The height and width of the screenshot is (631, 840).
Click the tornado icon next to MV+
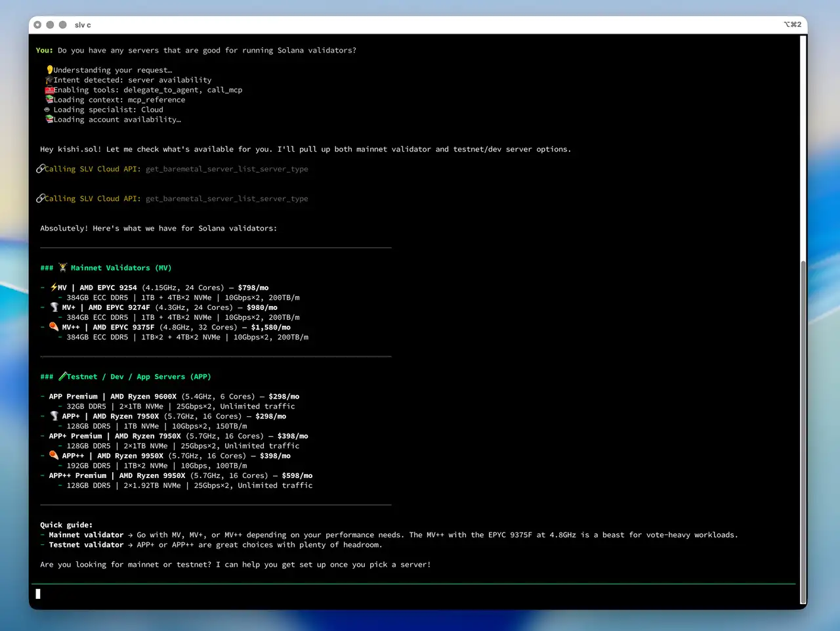[54, 307]
